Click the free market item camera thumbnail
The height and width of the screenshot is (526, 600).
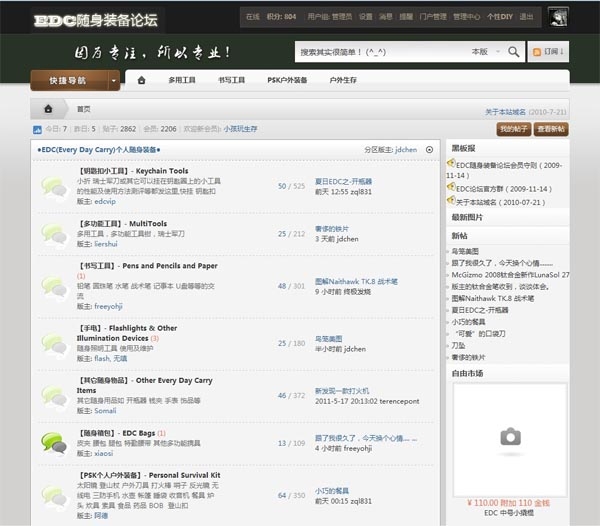[x=510, y=436]
